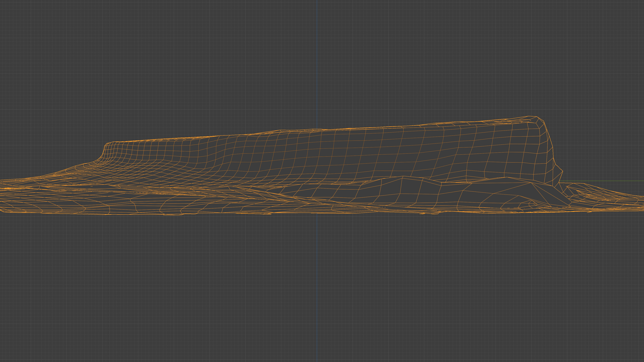Click the blue vertical axis line below mesh
This screenshot has width=644, height=362.
tap(317, 287)
